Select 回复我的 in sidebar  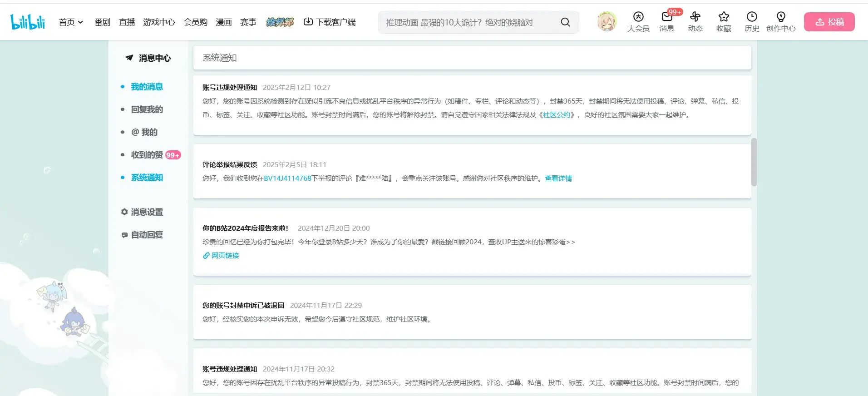147,109
